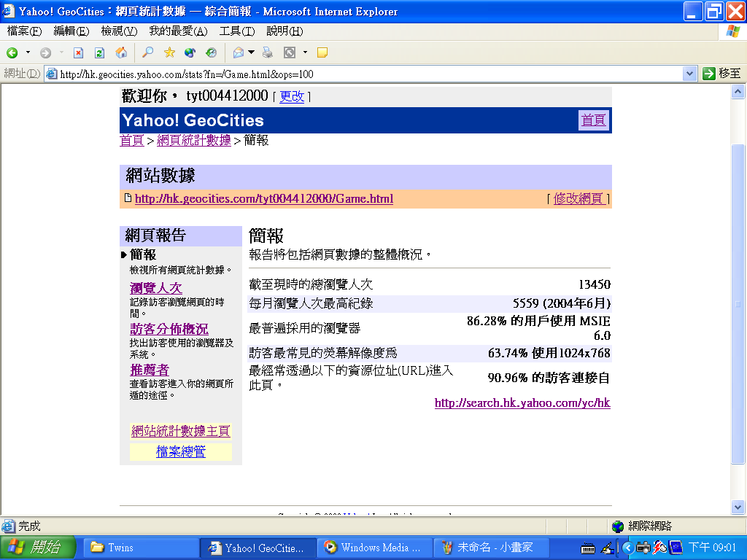Click inside the address bar URL field
Image resolution: width=747 pixels, height=560 pixels.
[x=370, y=74]
